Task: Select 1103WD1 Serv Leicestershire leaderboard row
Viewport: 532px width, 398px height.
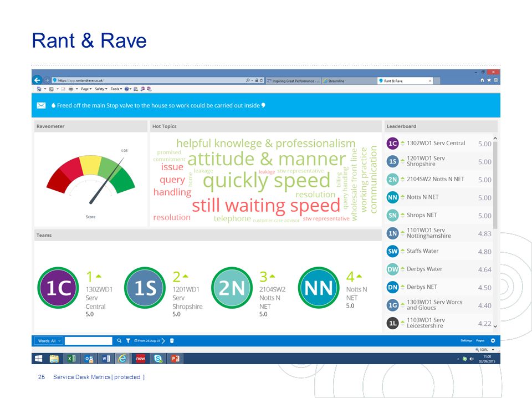Action: [439, 323]
